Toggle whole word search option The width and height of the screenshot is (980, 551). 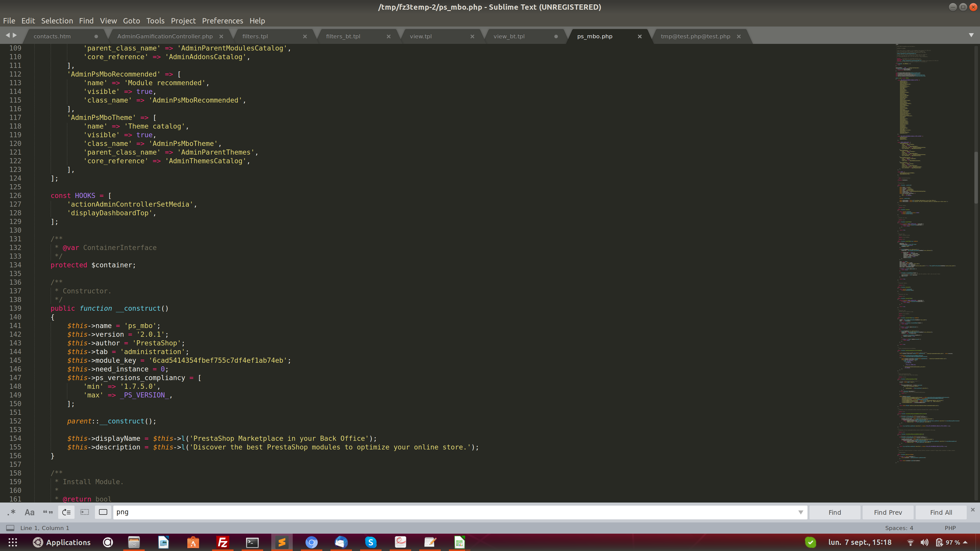pyautogui.click(x=48, y=512)
